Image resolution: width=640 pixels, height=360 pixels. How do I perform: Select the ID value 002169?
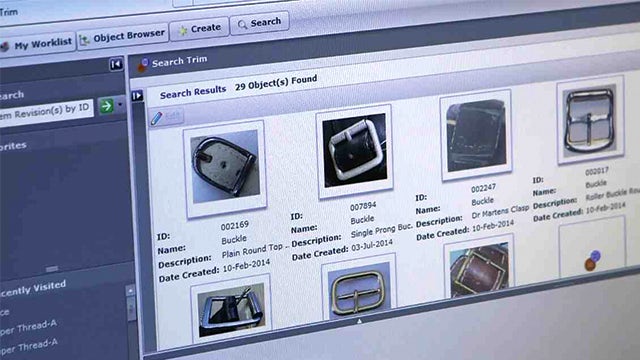tap(235, 226)
